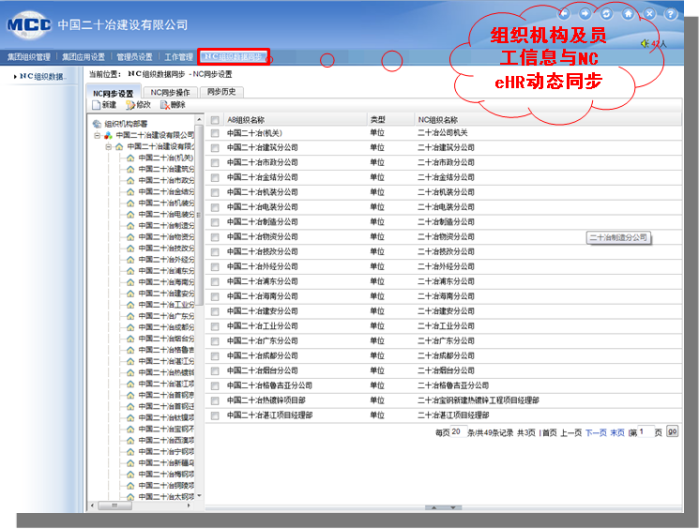Image resolution: width=700 pixels, height=529 pixels.
Task: Check the 中国二十冶市政分公司 row checkbox
Action: click(x=215, y=162)
